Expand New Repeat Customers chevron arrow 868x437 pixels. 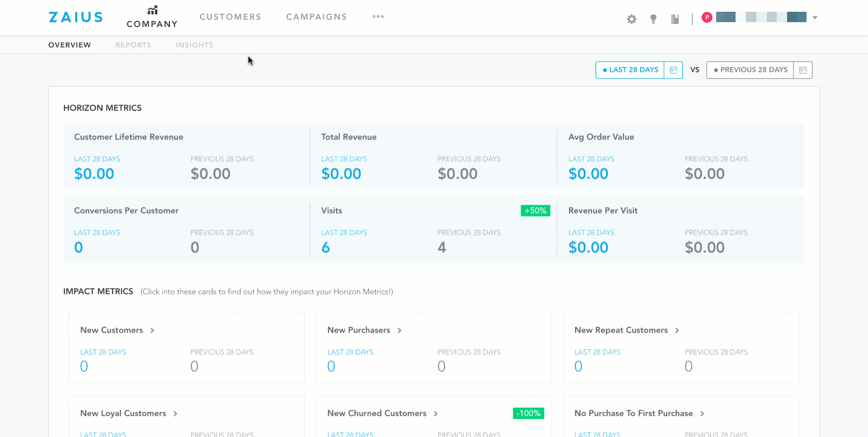(x=677, y=330)
